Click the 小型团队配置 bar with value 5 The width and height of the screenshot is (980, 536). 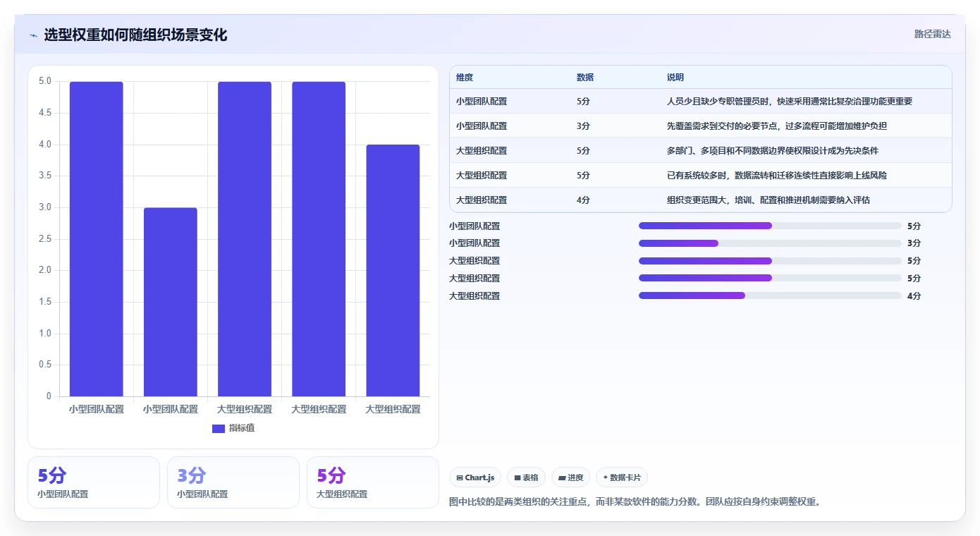click(97, 239)
